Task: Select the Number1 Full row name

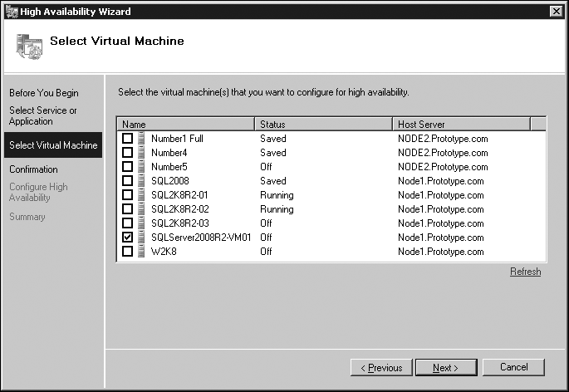Action: [x=177, y=139]
